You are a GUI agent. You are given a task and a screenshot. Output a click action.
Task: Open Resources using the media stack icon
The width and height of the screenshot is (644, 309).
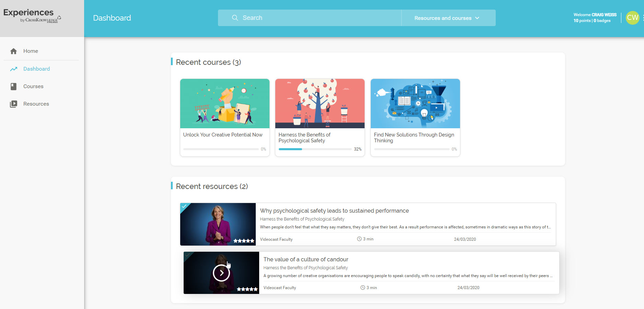point(13,104)
